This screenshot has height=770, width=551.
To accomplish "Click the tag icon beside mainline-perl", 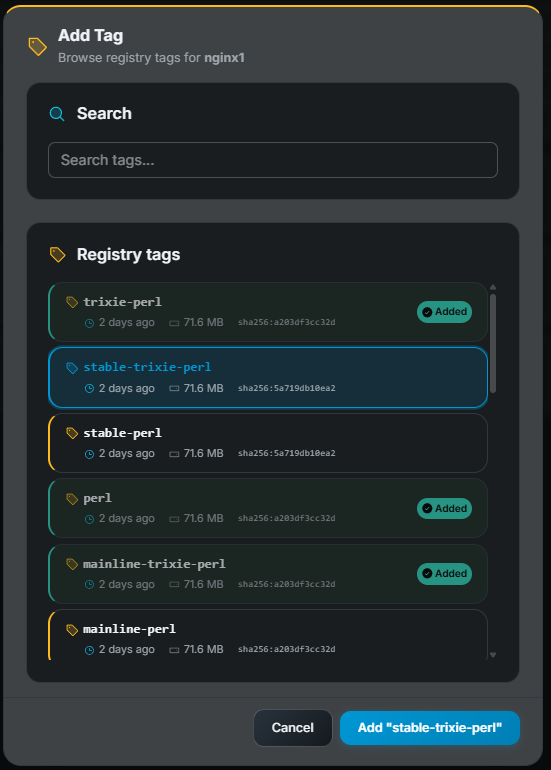I will pyautogui.click(x=72, y=630).
